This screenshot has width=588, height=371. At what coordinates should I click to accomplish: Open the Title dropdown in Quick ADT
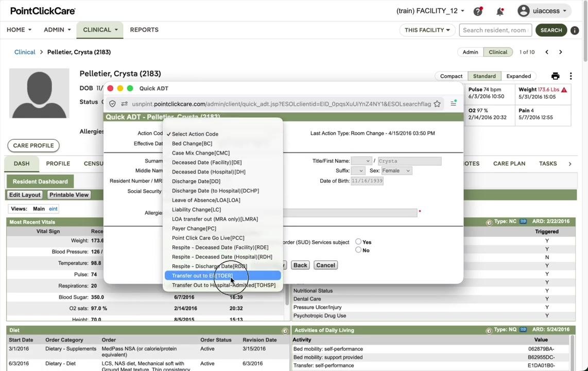click(x=361, y=161)
